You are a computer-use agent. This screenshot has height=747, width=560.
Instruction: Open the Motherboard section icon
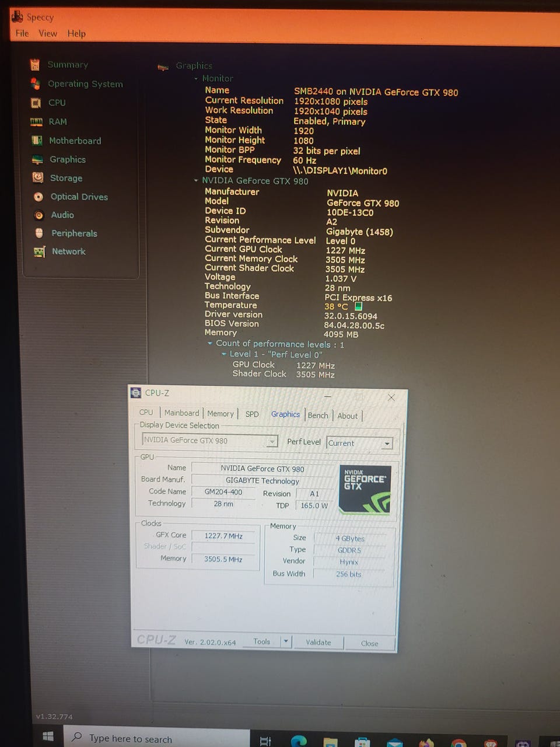(x=37, y=140)
